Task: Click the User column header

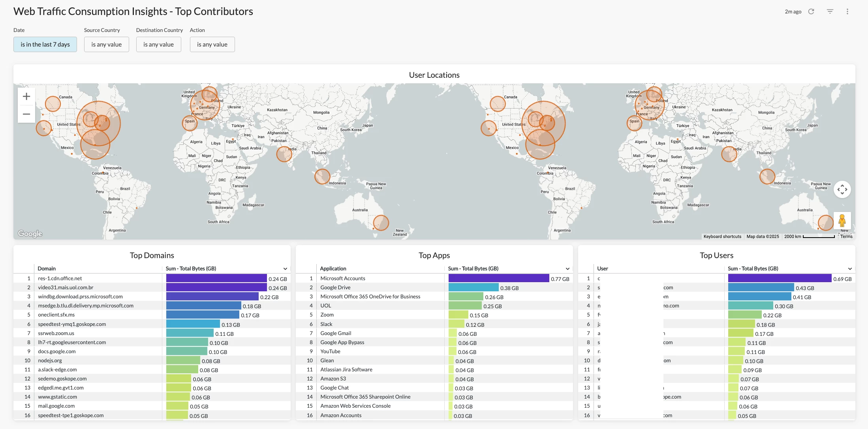Action: [603, 268]
